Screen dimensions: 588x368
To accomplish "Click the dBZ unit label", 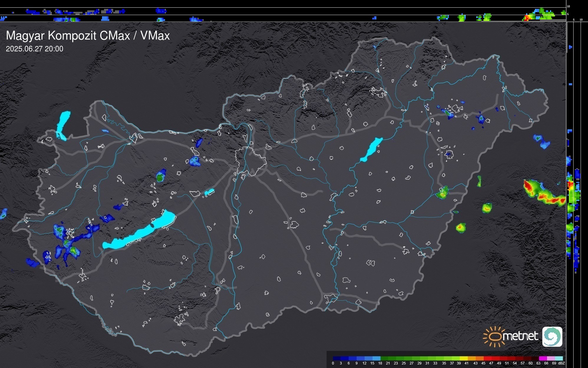I will [x=561, y=363].
